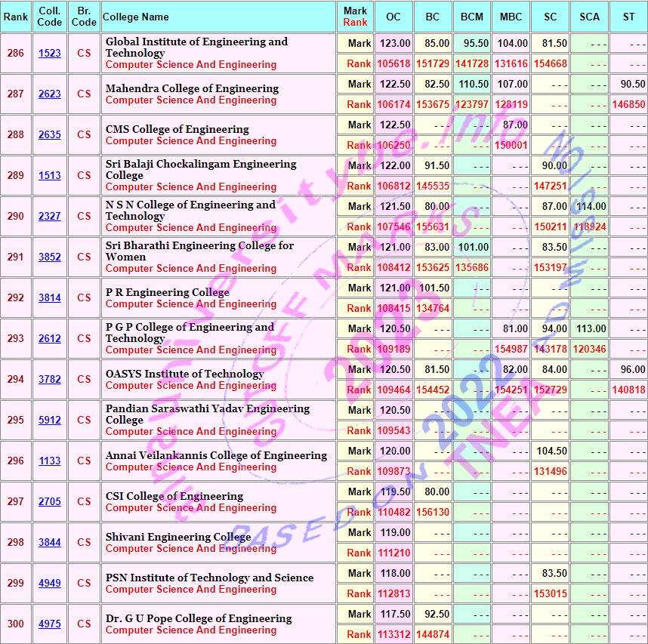
Task: Click the College Name column header
Action: point(136,17)
